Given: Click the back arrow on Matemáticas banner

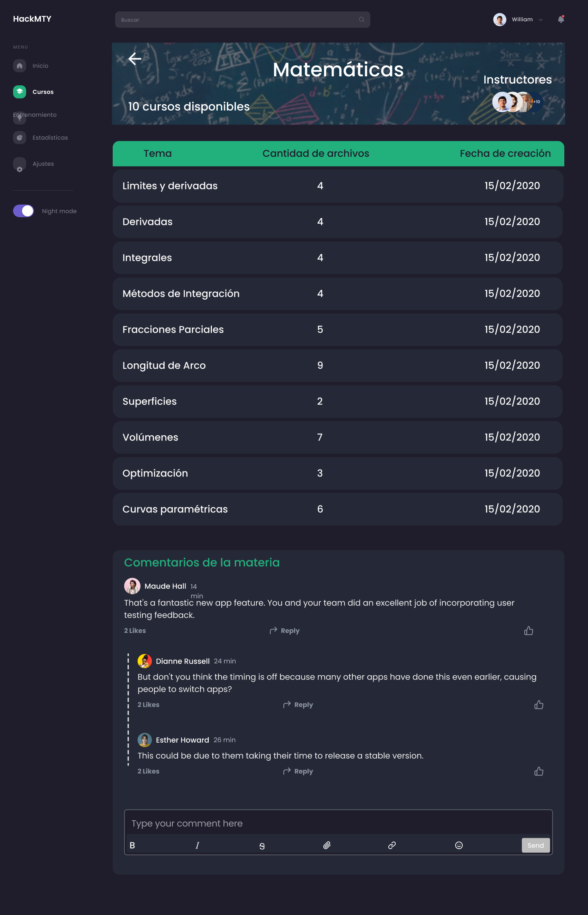Looking at the screenshot, I should 135,59.
